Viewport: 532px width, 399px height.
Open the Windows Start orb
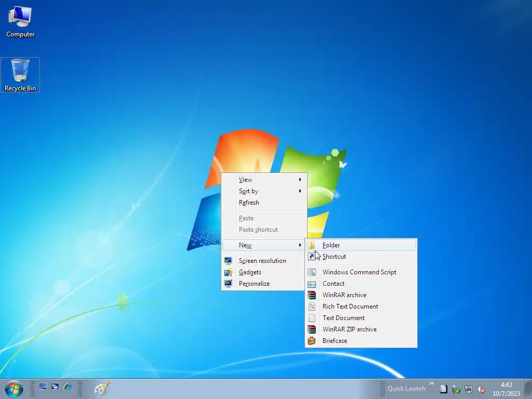[14, 389]
